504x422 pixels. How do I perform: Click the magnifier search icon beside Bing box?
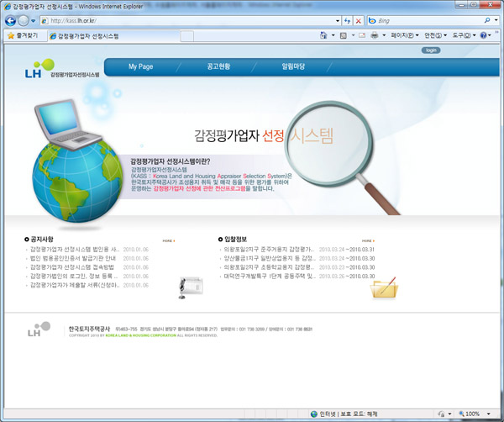[487, 20]
